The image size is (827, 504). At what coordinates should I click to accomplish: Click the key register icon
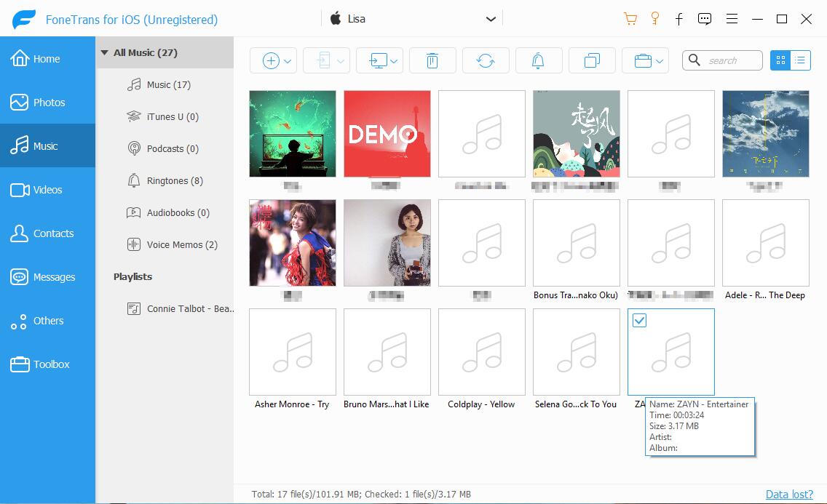655,19
